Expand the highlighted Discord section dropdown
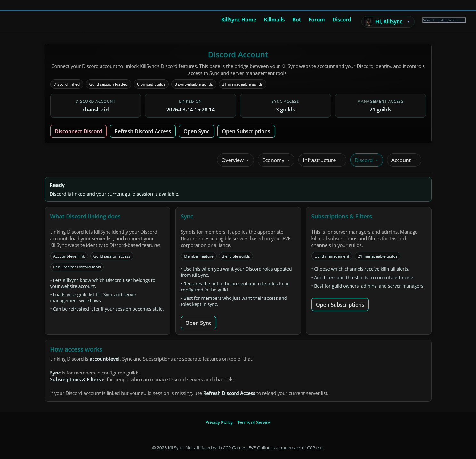476x459 pixels. tap(366, 160)
